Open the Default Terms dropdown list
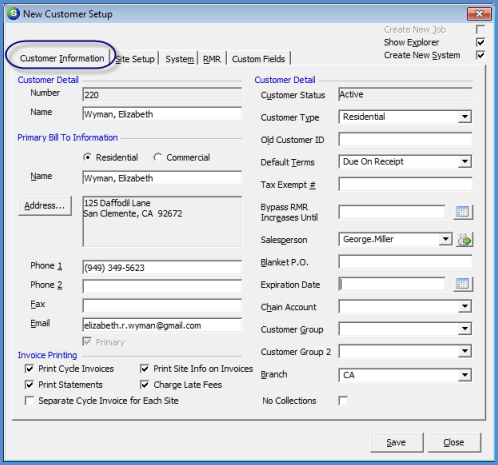 click(x=464, y=162)
